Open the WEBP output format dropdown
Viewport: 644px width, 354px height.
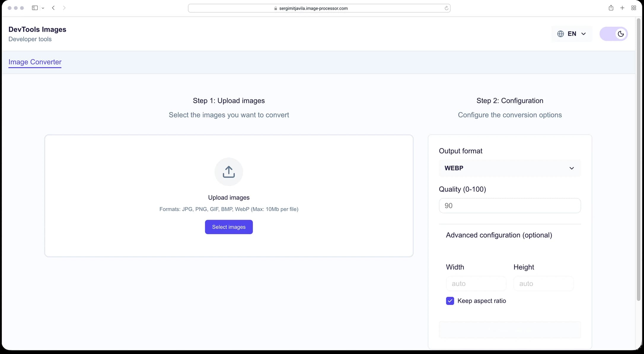tap(510, 168)
